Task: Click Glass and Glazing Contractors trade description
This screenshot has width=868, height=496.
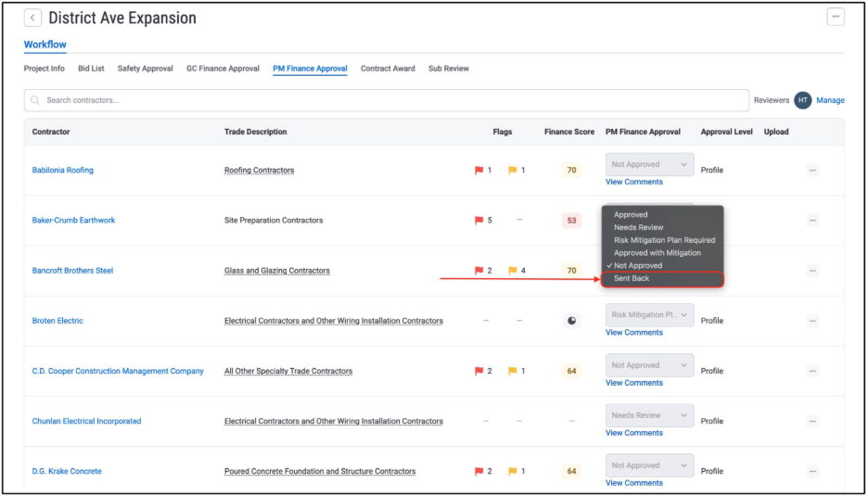Action: (x=276, y=271)
